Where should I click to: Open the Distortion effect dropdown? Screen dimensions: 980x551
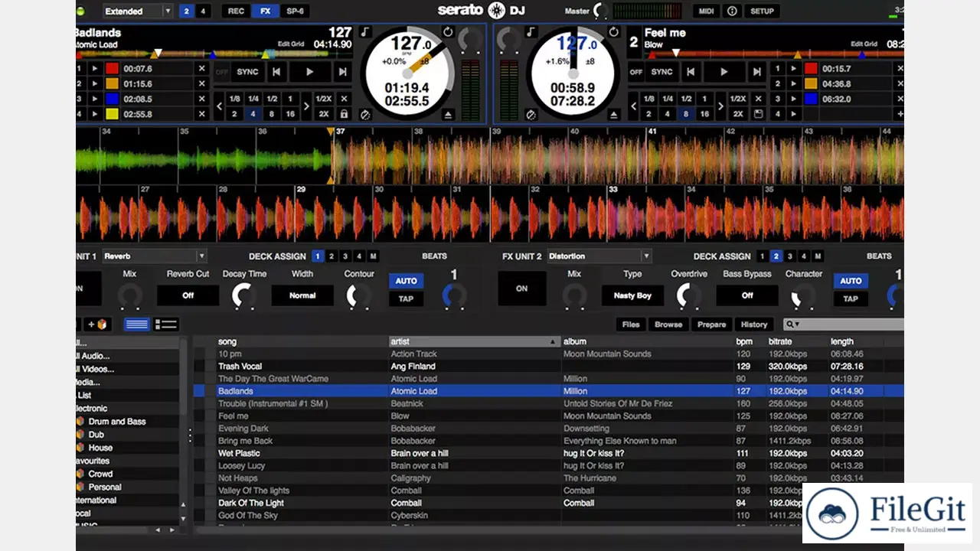tap(599, 256)
